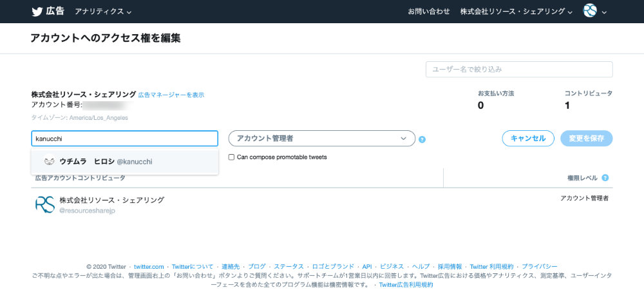Screen dimensions: 644x292
Task: Click the ウチムラ ヒロシ avatar icon
Action: [x=50, y=161]
